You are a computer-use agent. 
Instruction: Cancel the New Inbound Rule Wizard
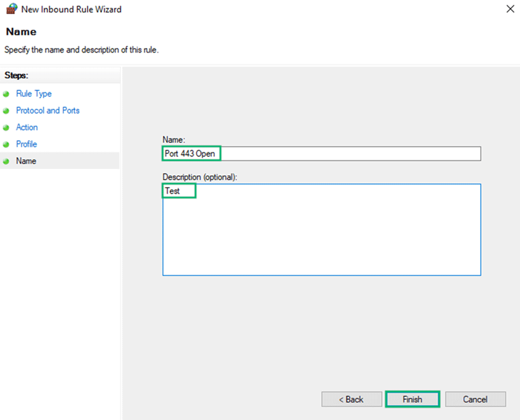[x=475, y=399]
